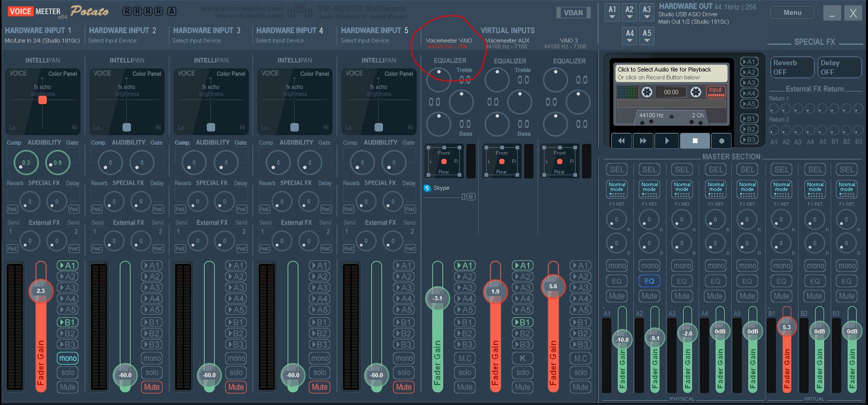Click the Gate knob on Input 1
The height and width of the screenshot is (405, 868).
57,163
